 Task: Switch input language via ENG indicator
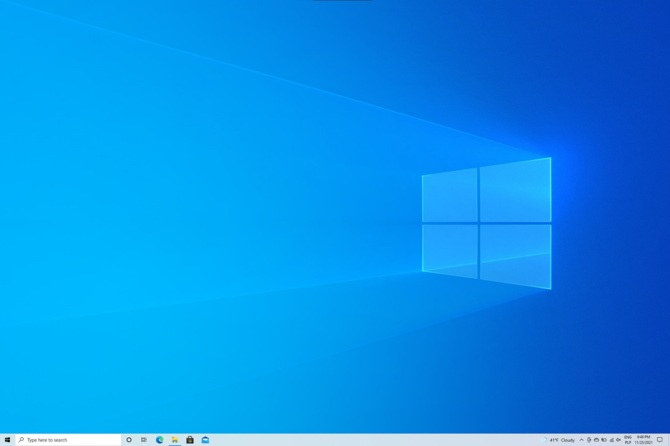click(x=628, y=440)
